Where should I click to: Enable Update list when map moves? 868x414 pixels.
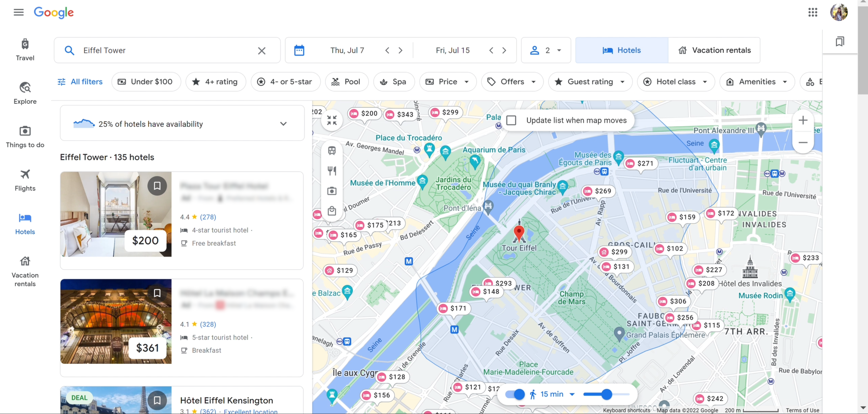point(511,120)
